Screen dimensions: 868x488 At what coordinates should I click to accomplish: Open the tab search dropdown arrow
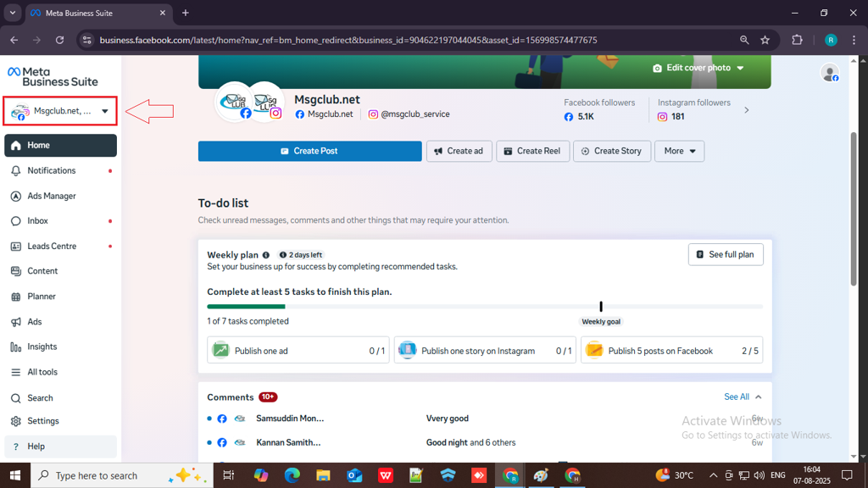point(12,13)
